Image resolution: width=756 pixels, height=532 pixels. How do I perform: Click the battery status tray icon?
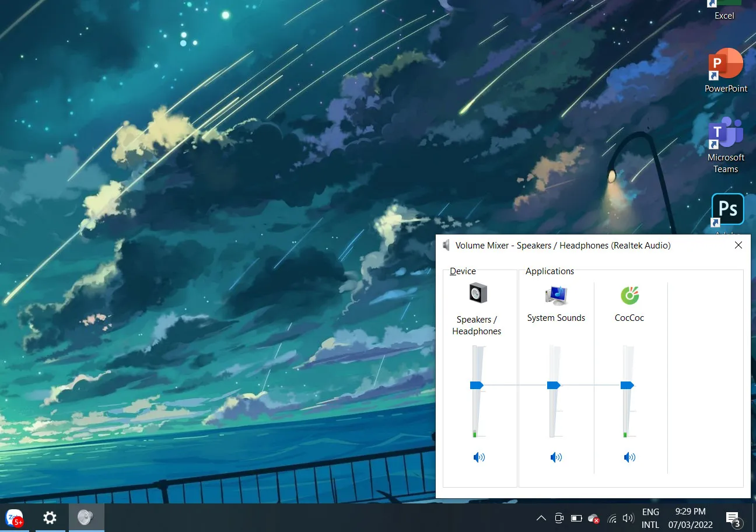pyautogui.click(x=576, y=518)
